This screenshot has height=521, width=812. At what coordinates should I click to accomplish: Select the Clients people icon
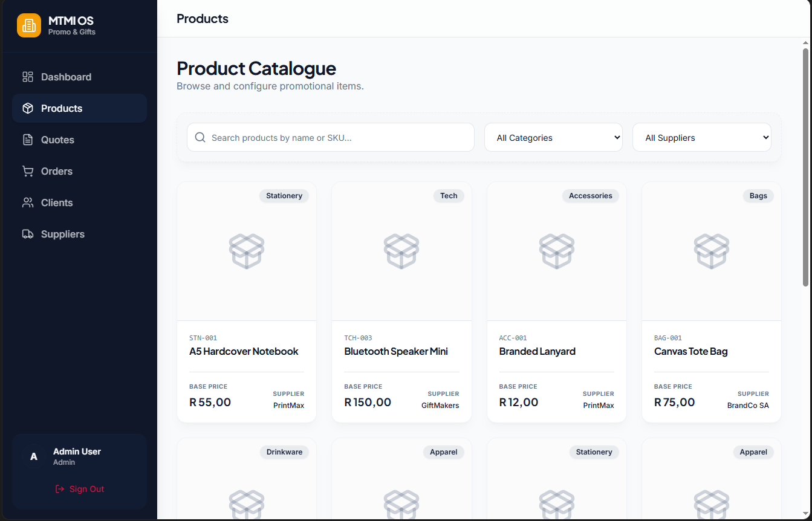[27, 202]
